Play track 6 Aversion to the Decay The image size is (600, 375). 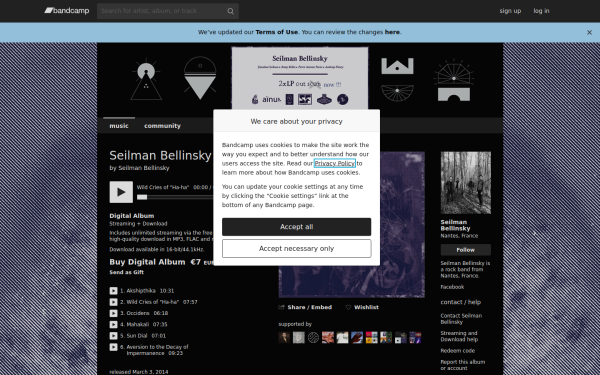coord(113,347)
